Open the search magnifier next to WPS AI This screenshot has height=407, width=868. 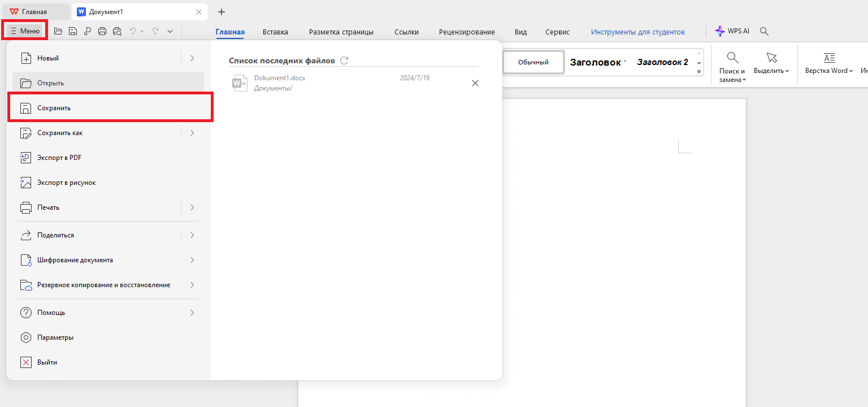764,31
